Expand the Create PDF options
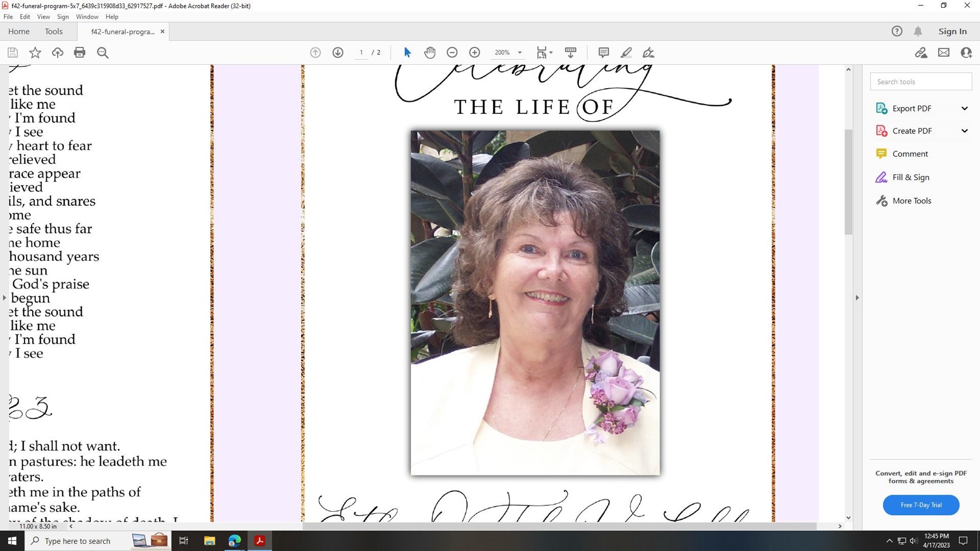 [965, 131]
